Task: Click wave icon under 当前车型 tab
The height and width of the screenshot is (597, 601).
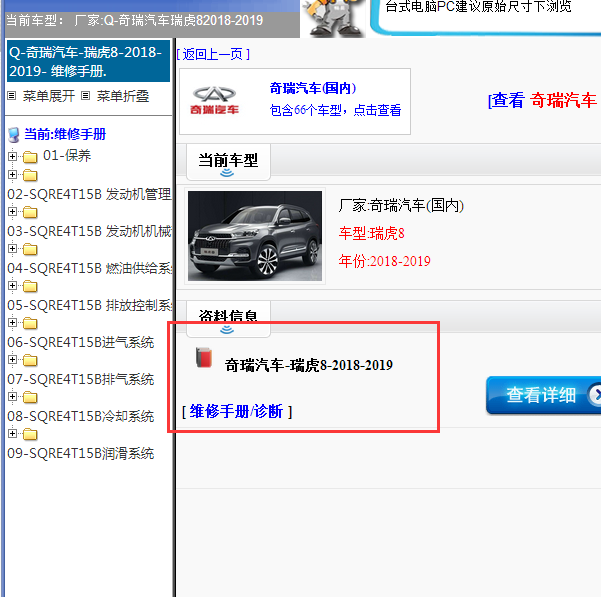Action: point(227,173)
